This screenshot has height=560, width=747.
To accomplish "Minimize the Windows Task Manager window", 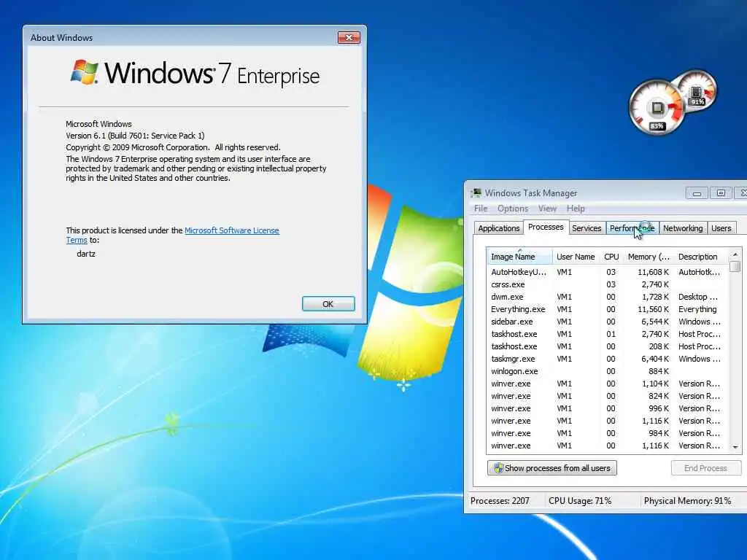I will coord(697,192).
